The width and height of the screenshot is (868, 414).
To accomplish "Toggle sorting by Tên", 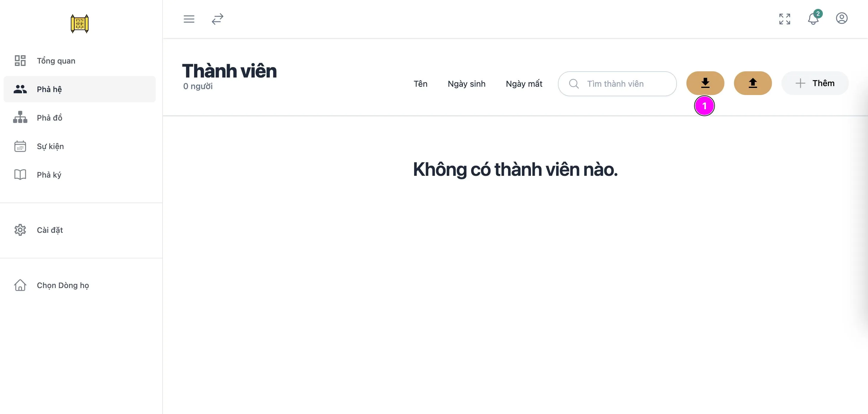I will coord(421,84).
